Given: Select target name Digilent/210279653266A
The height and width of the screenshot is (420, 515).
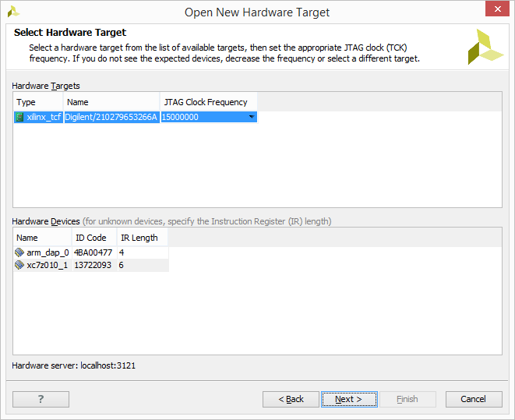Looking at the screenshot, I should 111,117.
